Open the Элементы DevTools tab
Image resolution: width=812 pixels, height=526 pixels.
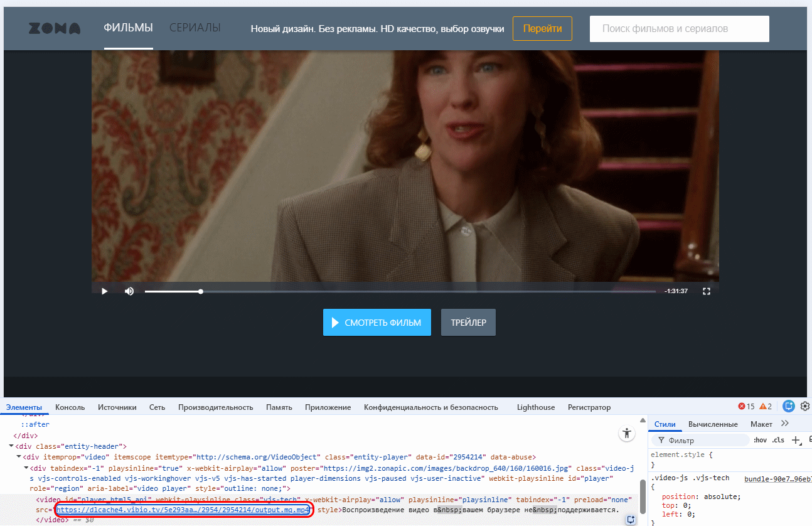(24, 407)
